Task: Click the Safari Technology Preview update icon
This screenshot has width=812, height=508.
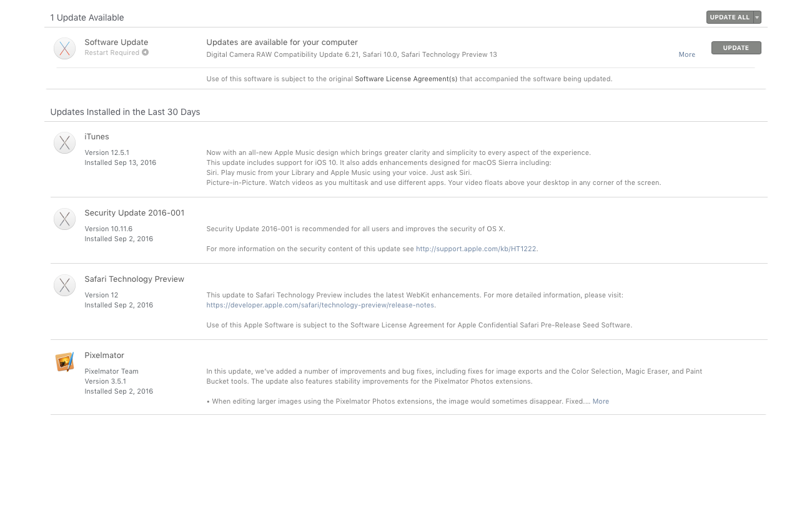Action: pos(64,286)
